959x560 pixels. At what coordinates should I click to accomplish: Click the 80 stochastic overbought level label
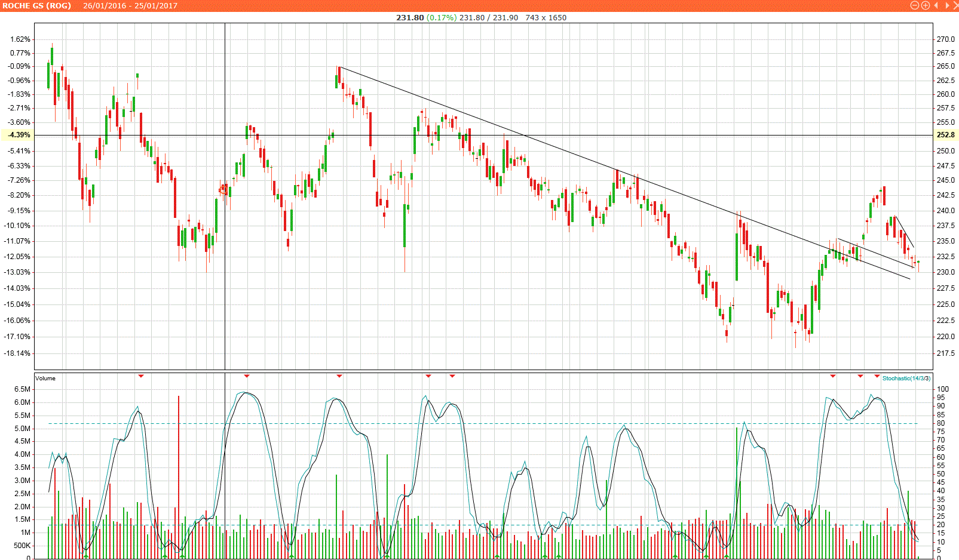940,423
